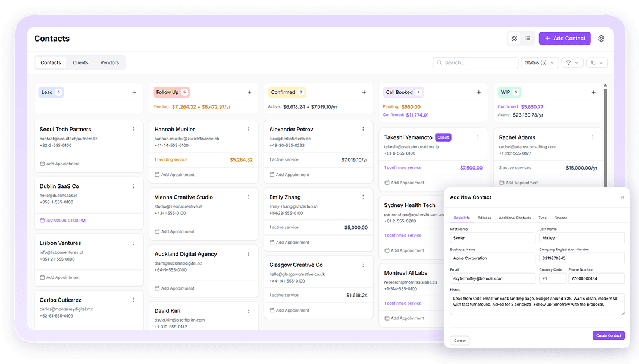This screenshot has width=639, height=364.
Task: Open options menu for Lisbon Ventures
Action: coord(133,243)
